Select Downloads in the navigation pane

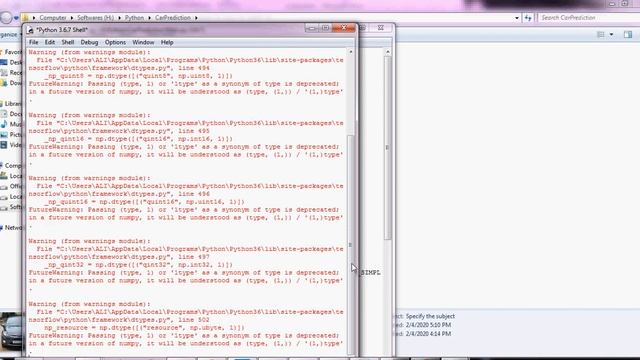click(12, 83)
